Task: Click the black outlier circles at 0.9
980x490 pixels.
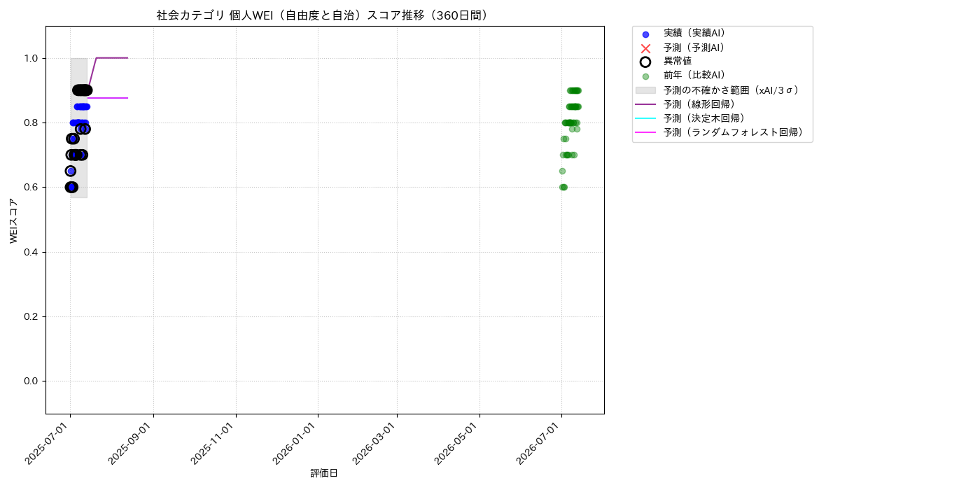Action: coord(82,90)
